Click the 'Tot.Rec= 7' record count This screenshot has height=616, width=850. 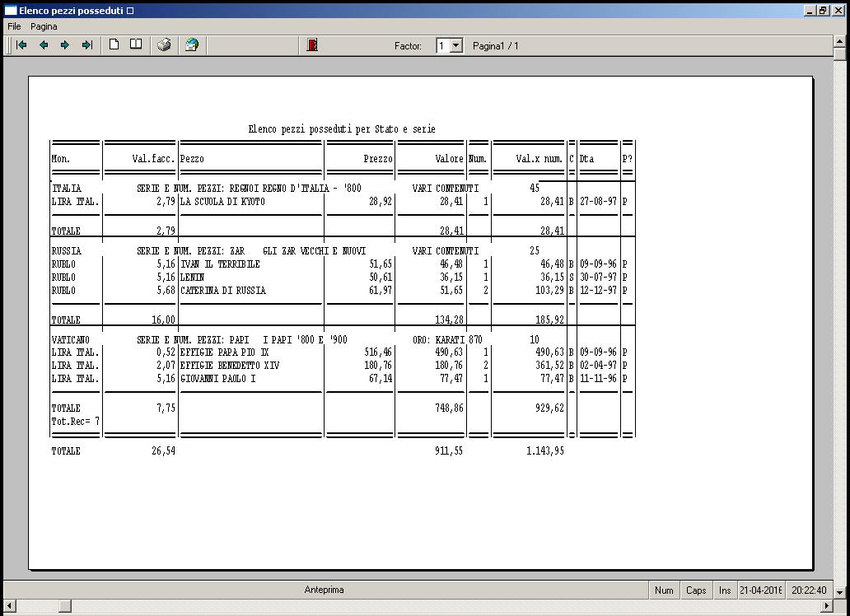[75, 422]
